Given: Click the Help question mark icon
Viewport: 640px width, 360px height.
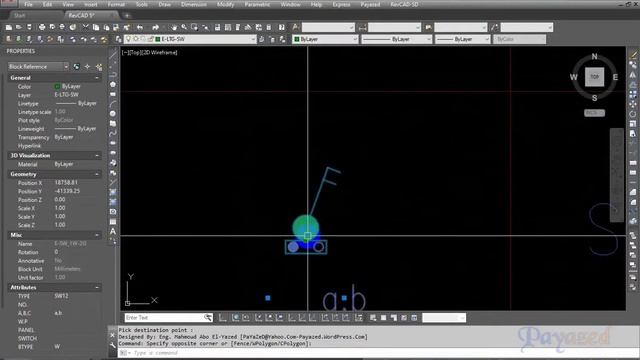Looking at the screenshot, I should [282, 27].
